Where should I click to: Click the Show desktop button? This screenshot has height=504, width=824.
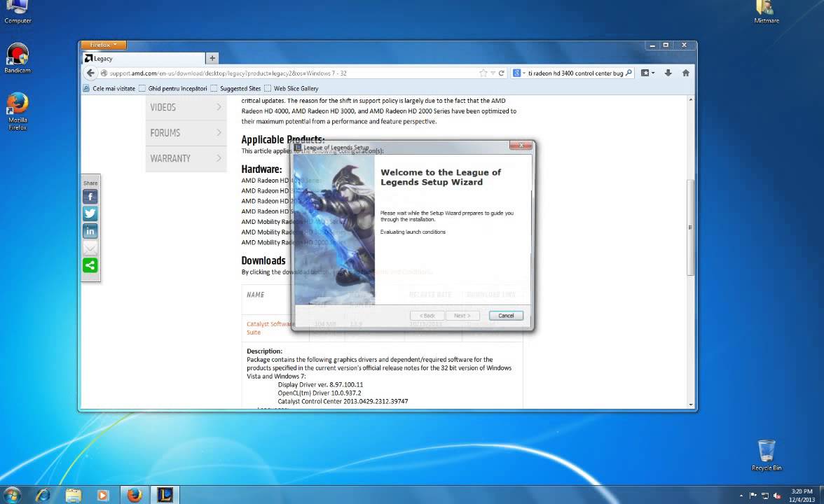(x=821, y=495)
